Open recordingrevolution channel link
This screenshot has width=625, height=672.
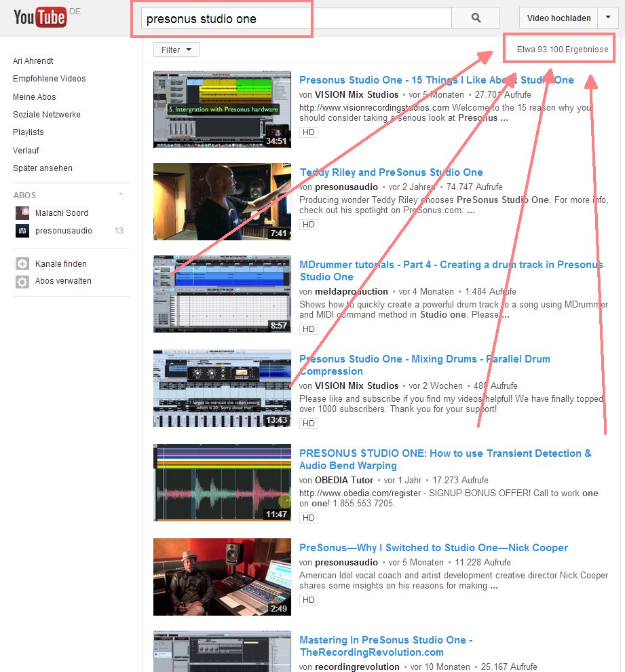click(x=357, y=667)
